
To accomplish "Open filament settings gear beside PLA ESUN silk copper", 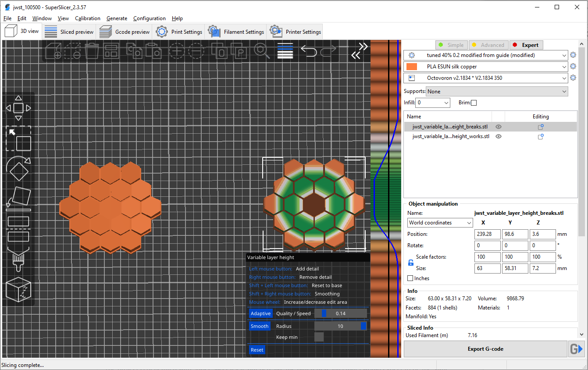I will 573,67.
